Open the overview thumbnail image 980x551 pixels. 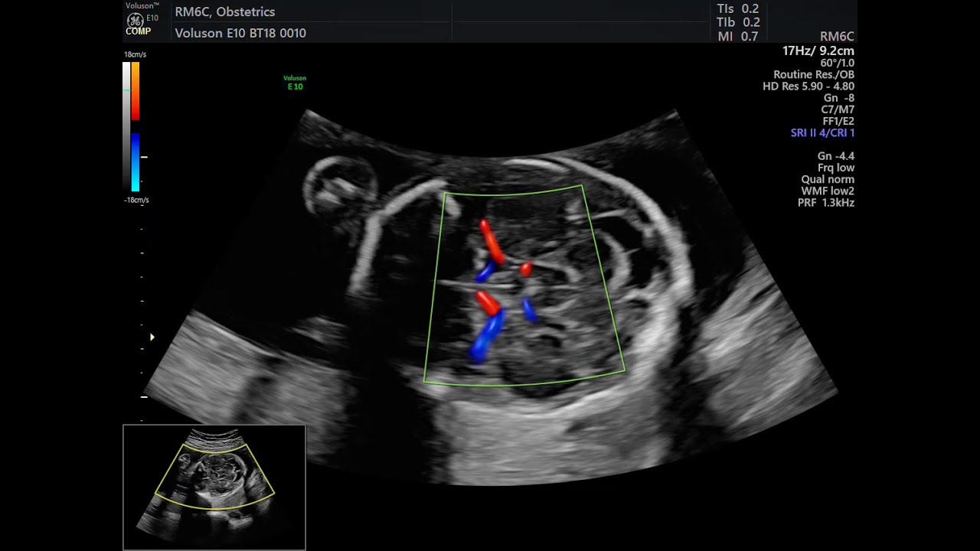[214, 487]
